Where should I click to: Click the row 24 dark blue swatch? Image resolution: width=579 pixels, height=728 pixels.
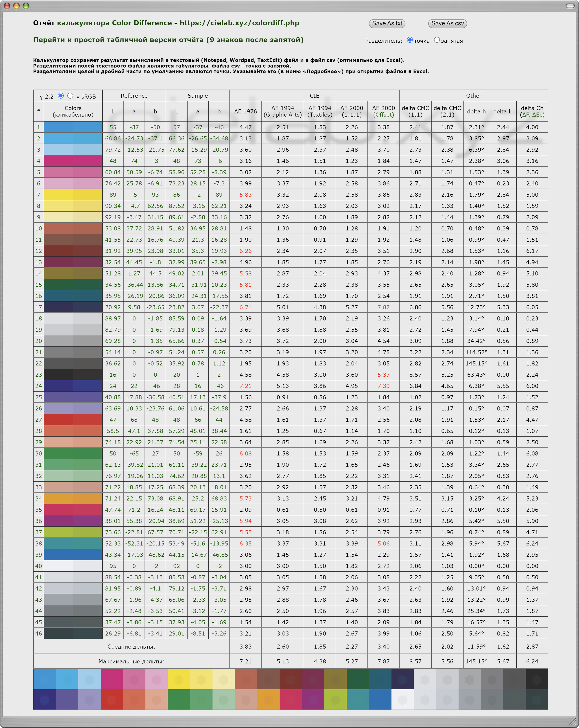[x=73, y=386]
